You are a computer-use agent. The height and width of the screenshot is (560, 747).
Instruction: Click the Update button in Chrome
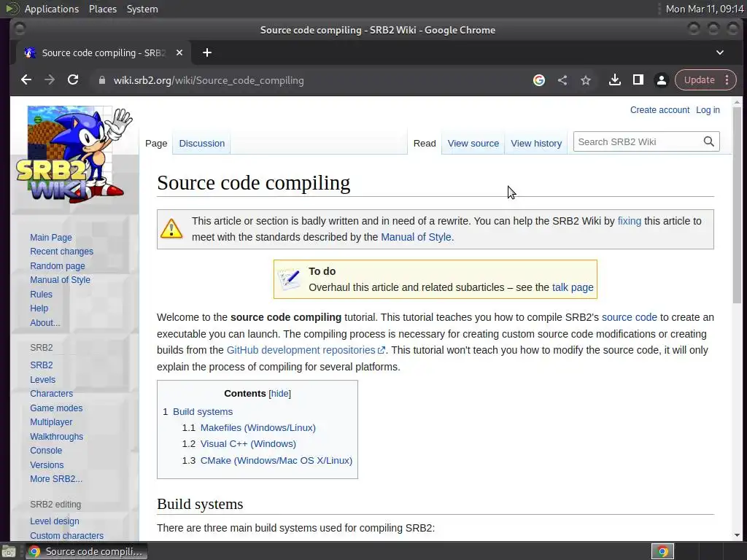(700, 80)
